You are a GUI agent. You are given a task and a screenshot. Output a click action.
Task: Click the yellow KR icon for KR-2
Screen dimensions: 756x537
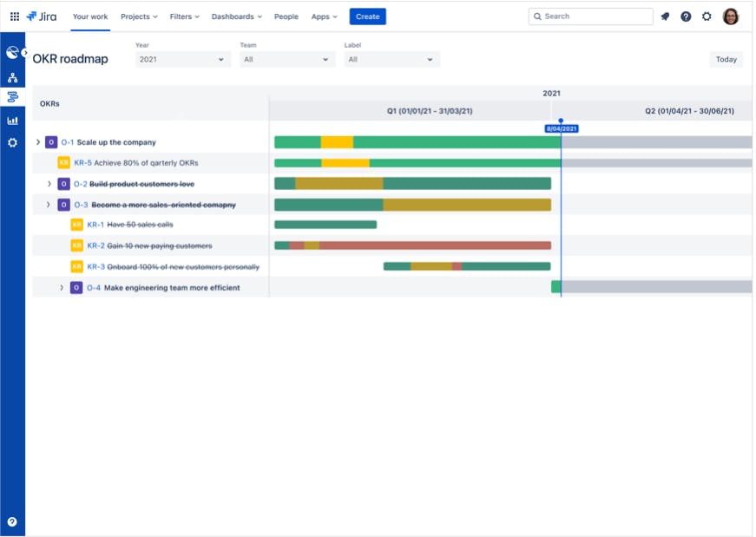point(76,246)
